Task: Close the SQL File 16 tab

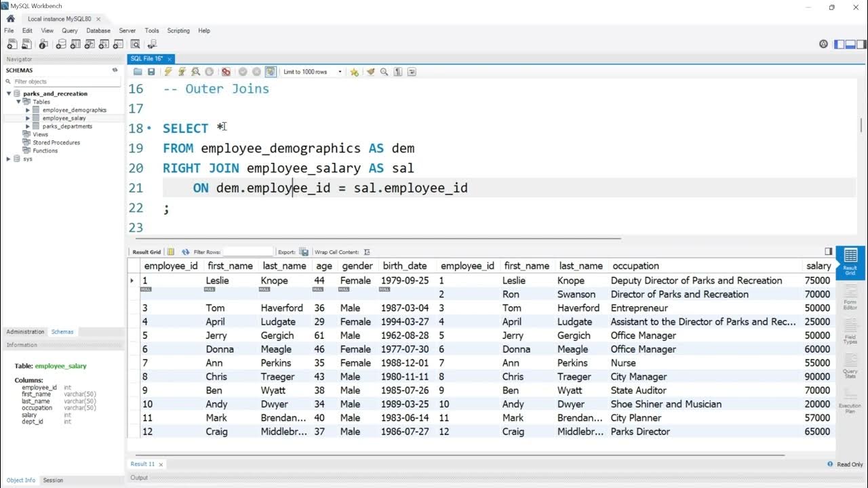Action: (x=170, y=59)
